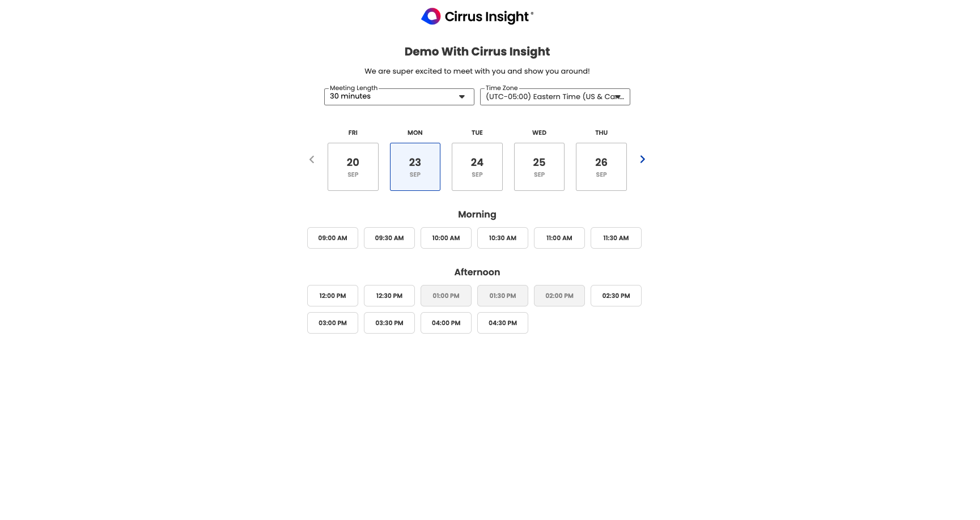The image size is (980, 520).
Task: Click the disabled 01:00 PM slot
Action: pyautogui.click(x=446, y=296)
